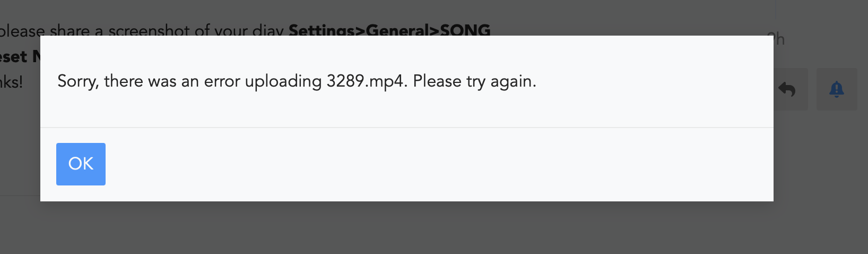
Task: Dismiss the upload error with OK
Action: pos(81,164)
